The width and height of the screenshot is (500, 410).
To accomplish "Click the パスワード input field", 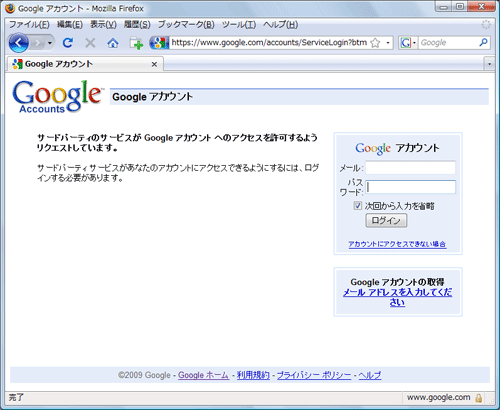I will point(410,187).
